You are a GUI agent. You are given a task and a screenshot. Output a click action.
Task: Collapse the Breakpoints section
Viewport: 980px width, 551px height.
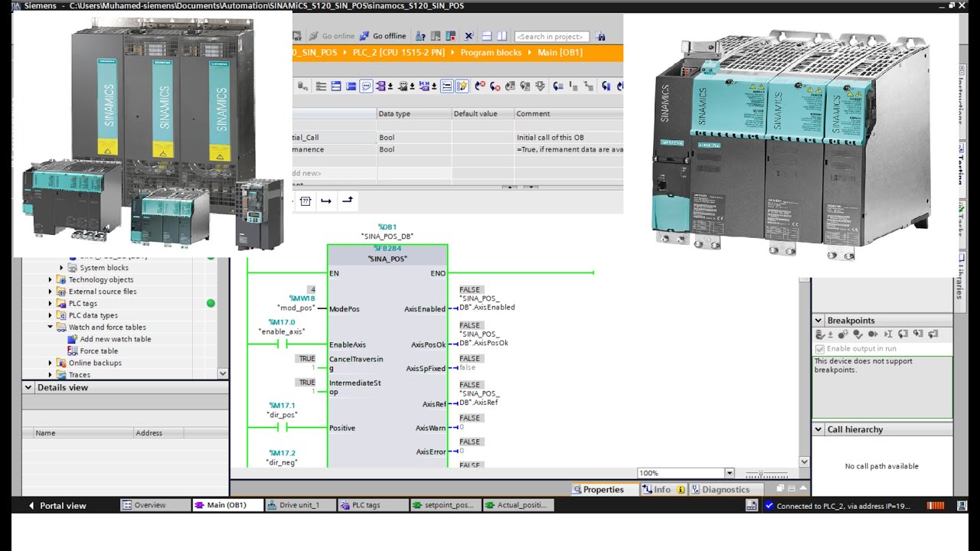coord(818,321)
